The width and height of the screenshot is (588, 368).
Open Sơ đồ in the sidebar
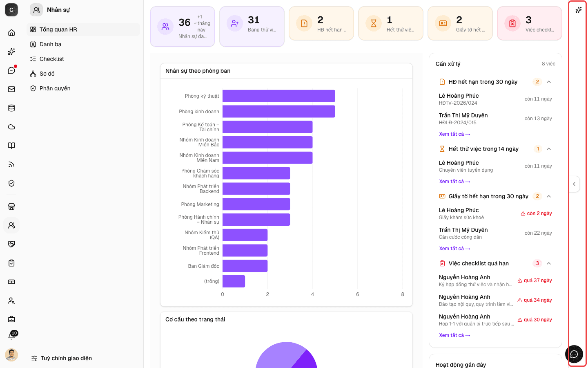pos(83,74)
